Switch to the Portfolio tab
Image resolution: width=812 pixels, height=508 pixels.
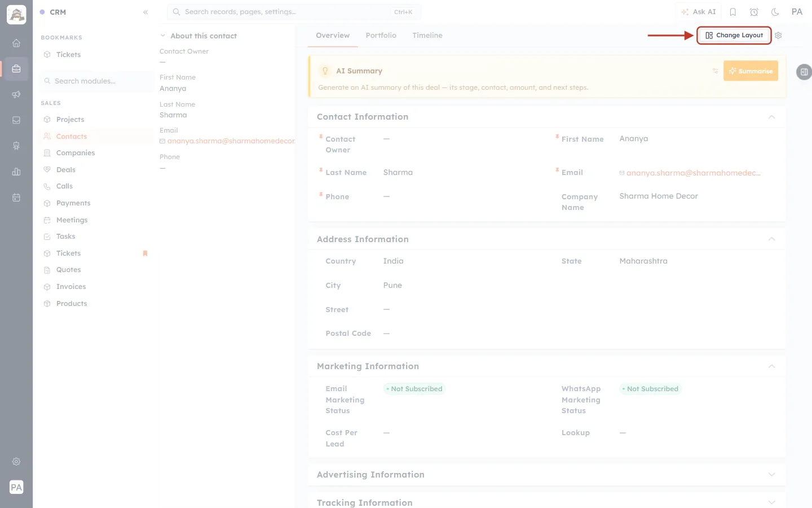pos(381,35)
